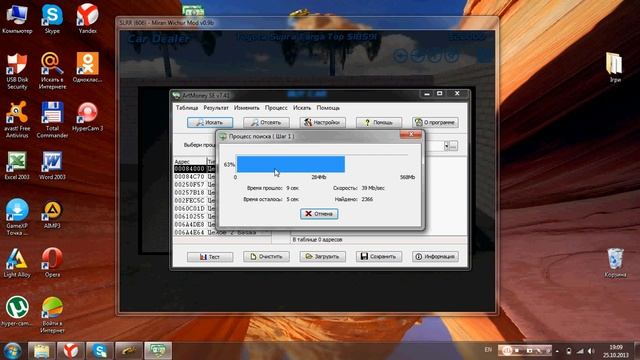Open AIMP3 desktop shortcut
The height and width of the screenshot is (360, 640).
pos(52,214)
